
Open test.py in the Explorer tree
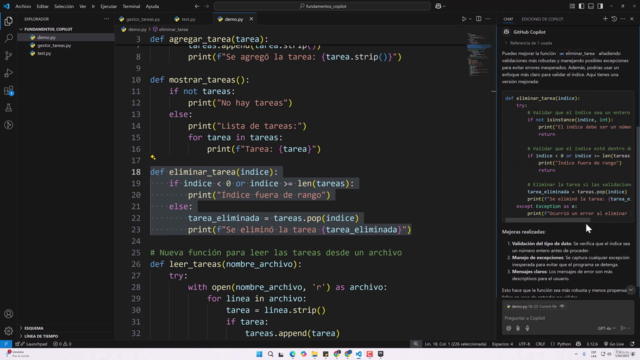(x=44, y=53)
